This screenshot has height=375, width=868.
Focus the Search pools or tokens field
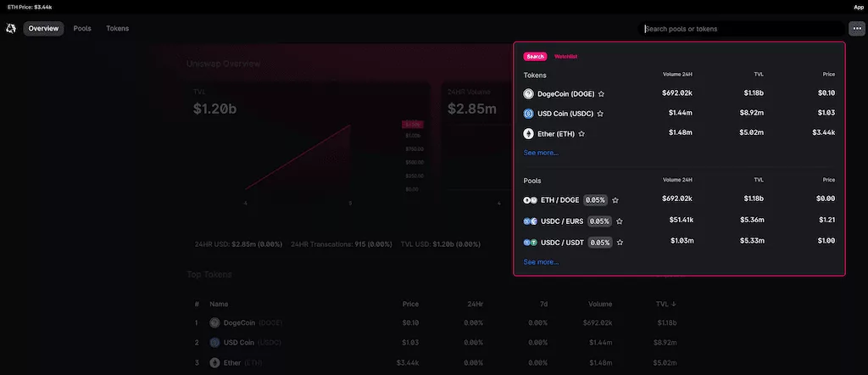pos(742,29)
